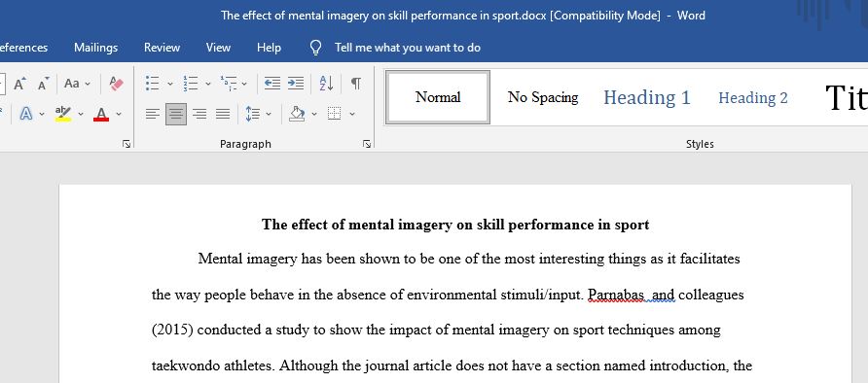Open numbering library dropdown
The image size is (868, 383).
click(208, 84)
